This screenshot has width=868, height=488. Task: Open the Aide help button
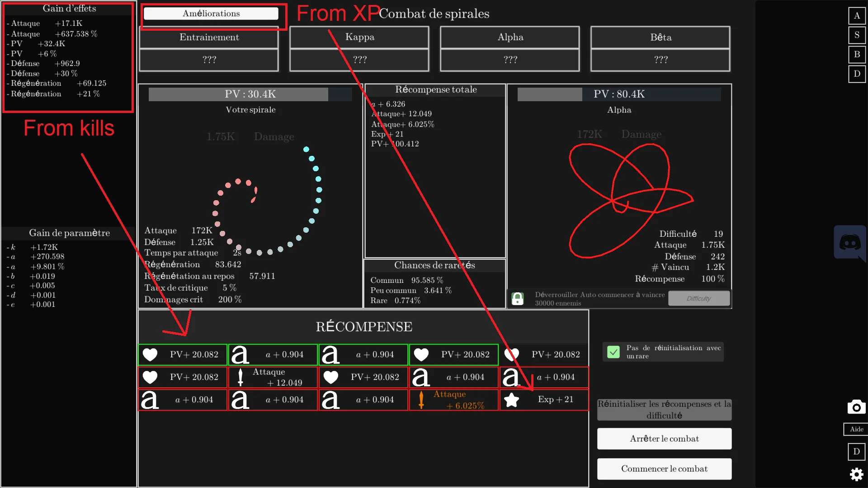point(856,429)
